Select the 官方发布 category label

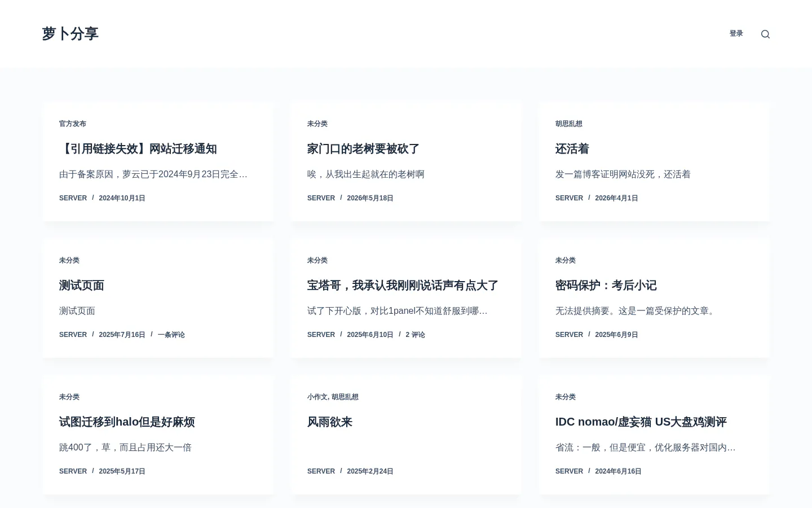tap(73, 124)
